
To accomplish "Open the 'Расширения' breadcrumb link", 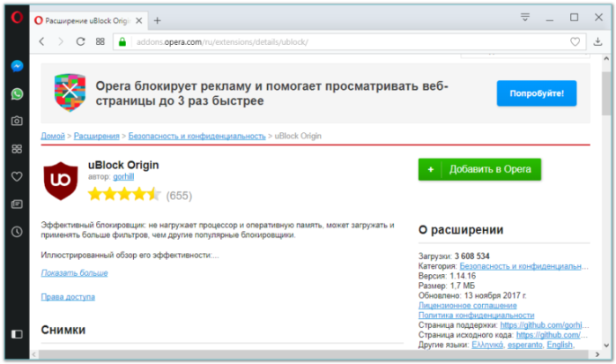I will (97, 136).
